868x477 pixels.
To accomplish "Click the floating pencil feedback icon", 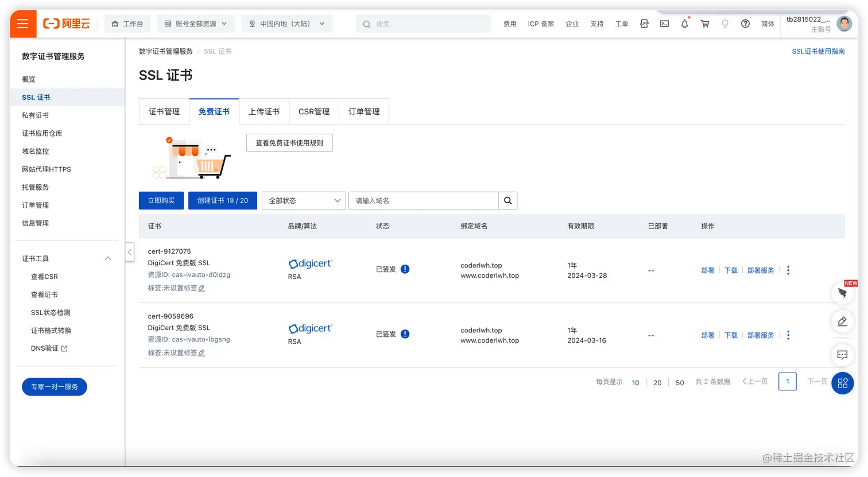I will coord(842,321).
